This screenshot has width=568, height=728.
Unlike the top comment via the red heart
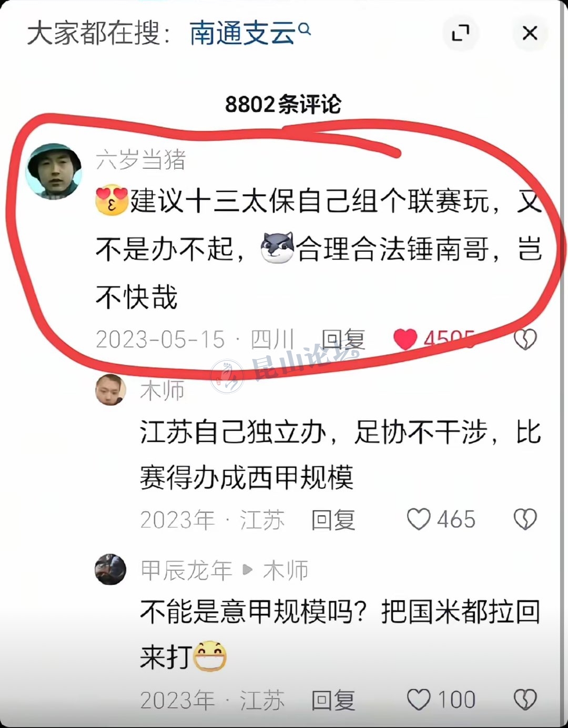tap(405, 340)
